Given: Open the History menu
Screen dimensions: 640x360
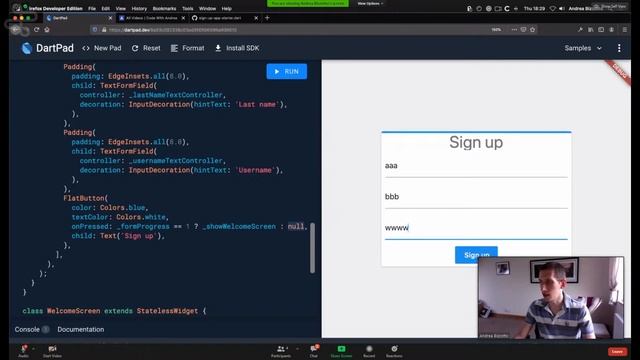Looking at the screenshot, I should (x=139, y=8).
